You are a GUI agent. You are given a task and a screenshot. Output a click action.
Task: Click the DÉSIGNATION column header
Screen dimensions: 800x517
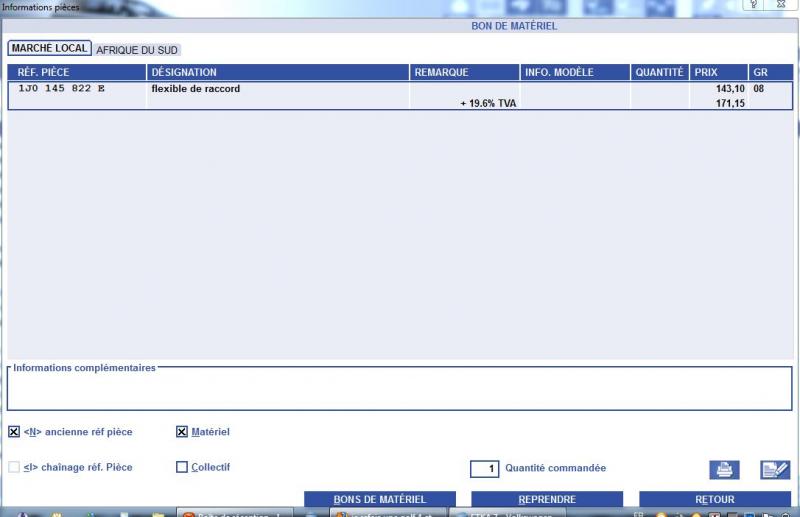point(278,72)
